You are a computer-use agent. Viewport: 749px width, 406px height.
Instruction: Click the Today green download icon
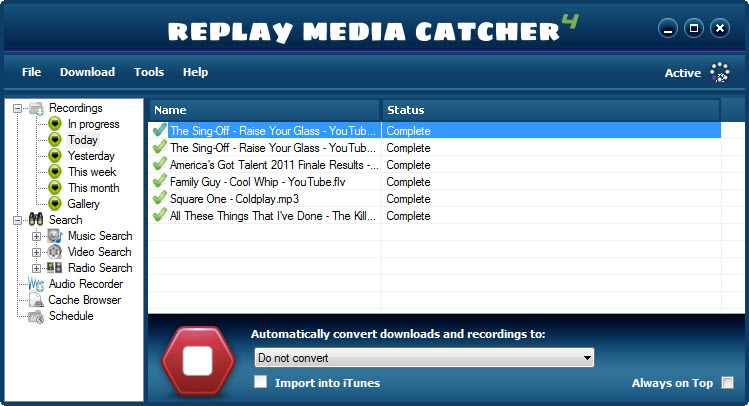[55, 140]
